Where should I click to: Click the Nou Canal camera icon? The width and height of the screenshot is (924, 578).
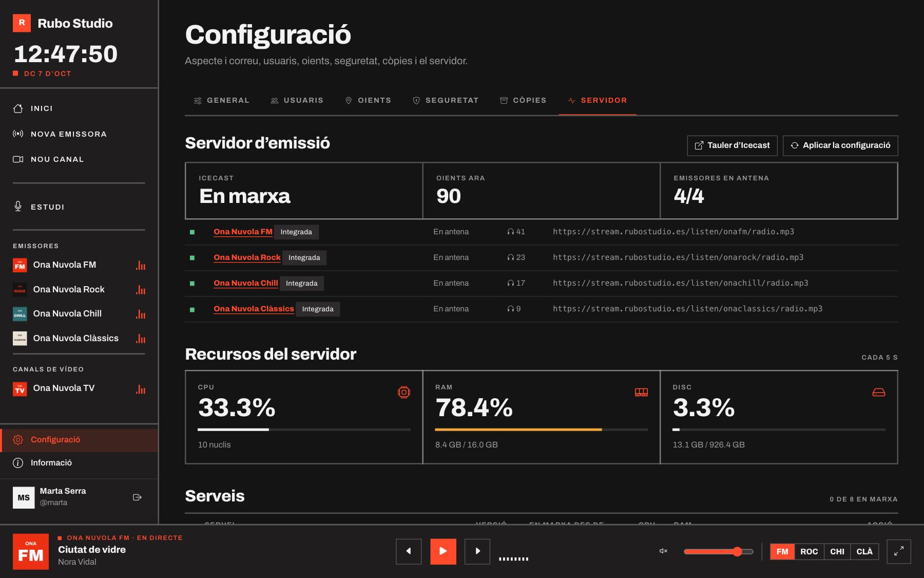pyautogui.click(x=18, y=159)
